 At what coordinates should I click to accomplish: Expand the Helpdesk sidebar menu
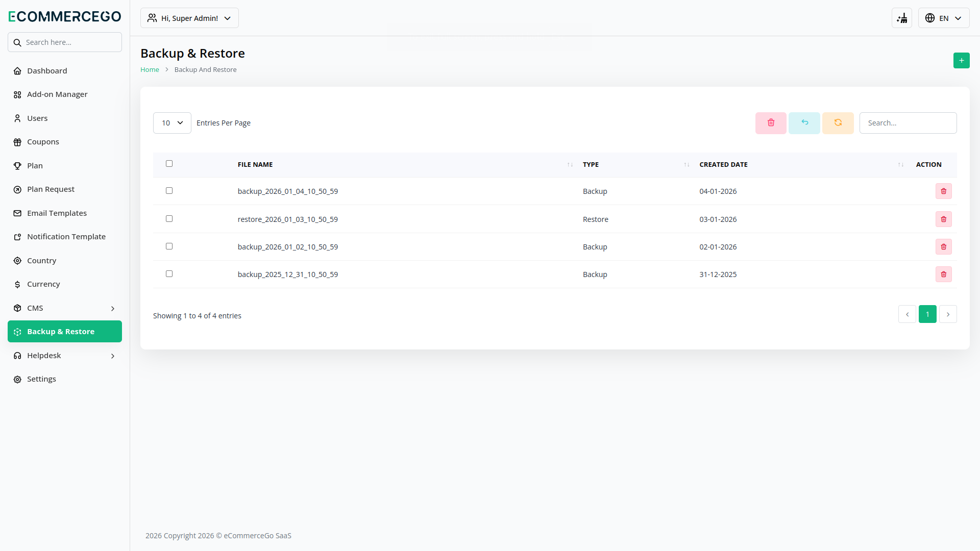[x=65, y=356]
